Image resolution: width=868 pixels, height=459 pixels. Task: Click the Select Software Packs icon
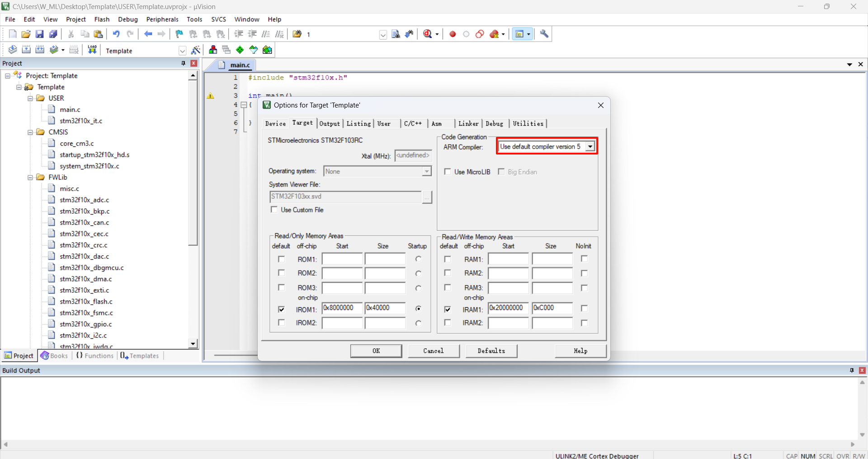254,50
